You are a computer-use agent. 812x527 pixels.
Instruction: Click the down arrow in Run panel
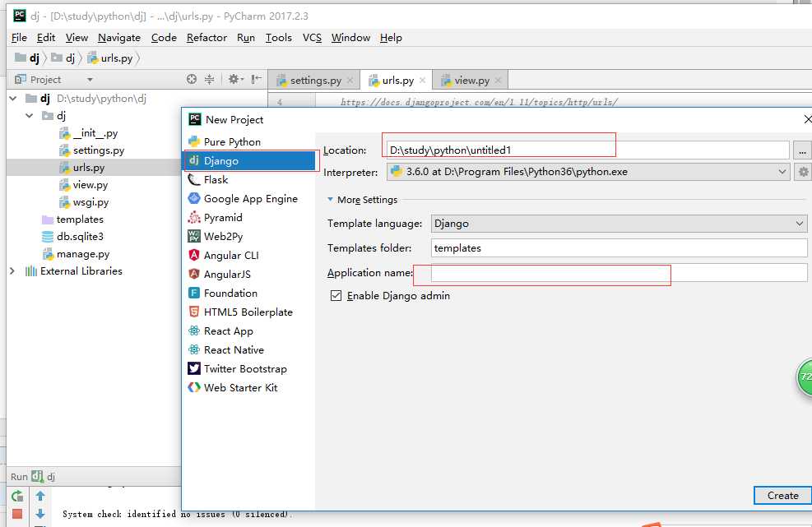(x=40, y=514)
